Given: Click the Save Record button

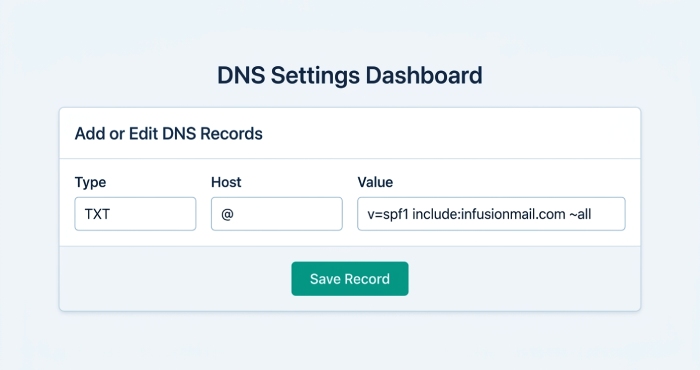Looking at the screenshot, I should 350,279.
